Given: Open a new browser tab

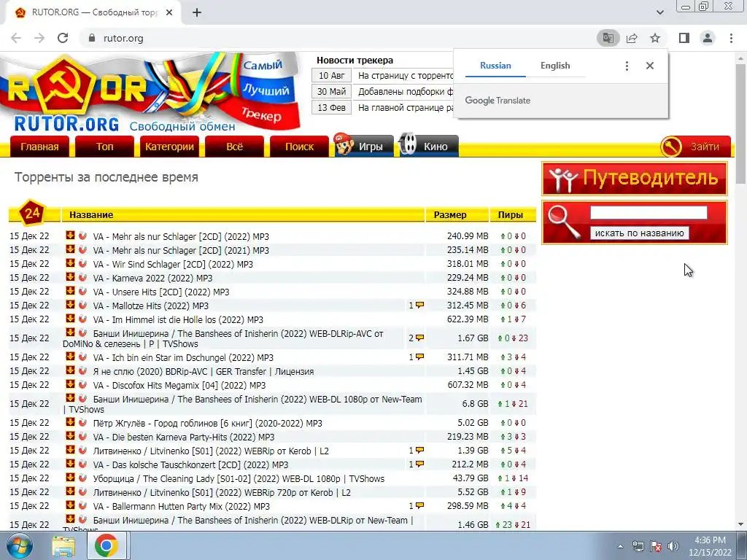Looking at the screenshot, I should pos(197,12).
